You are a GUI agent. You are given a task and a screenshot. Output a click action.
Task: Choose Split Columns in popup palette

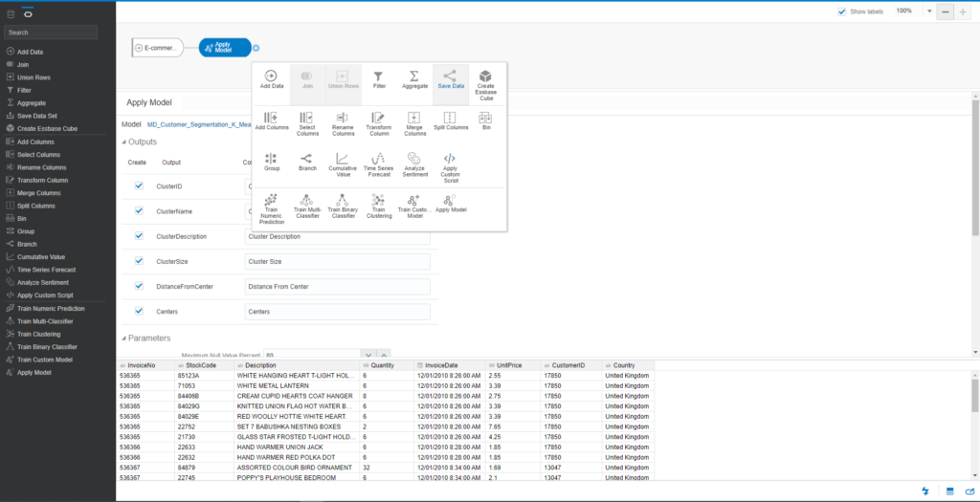click(451, 121)
